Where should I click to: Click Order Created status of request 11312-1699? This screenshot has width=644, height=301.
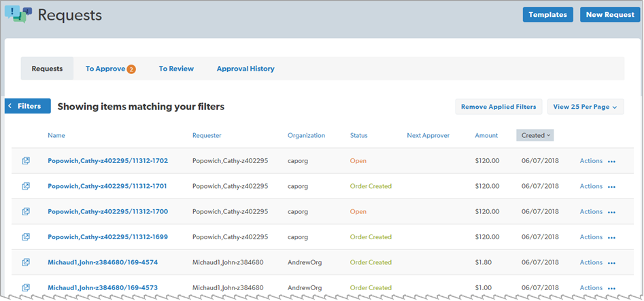(371, 237)
